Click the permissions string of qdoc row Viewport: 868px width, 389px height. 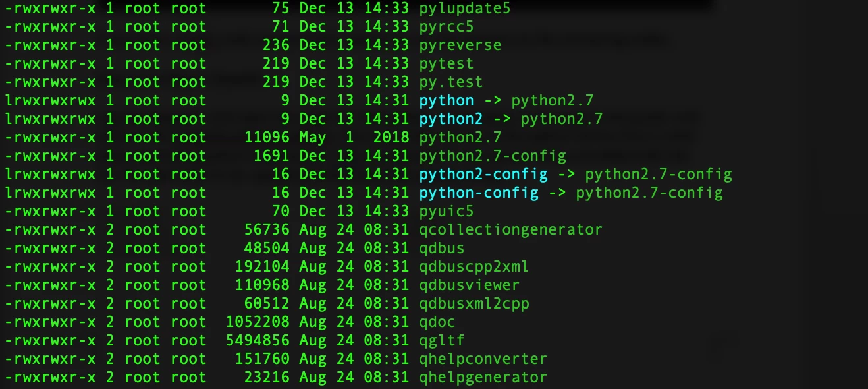50,322
